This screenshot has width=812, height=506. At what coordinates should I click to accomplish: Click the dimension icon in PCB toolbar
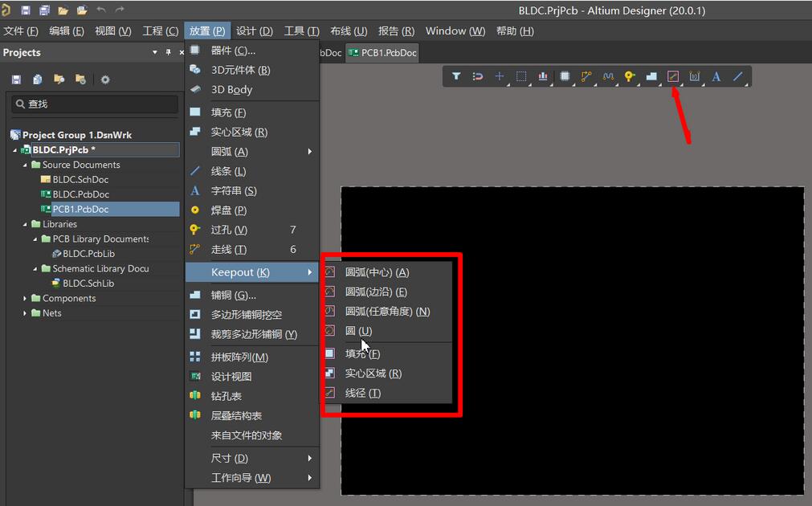tap(695, 76)
